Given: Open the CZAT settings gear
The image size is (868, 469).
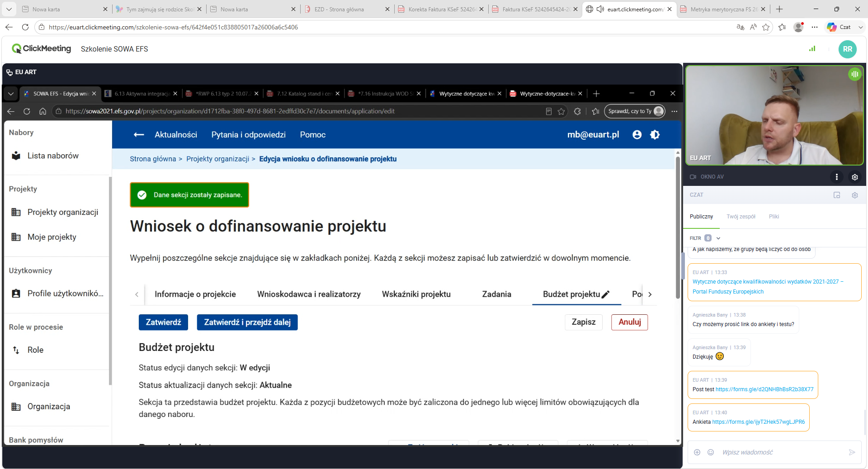Looking at the screenshot, I should coord(855,195).
